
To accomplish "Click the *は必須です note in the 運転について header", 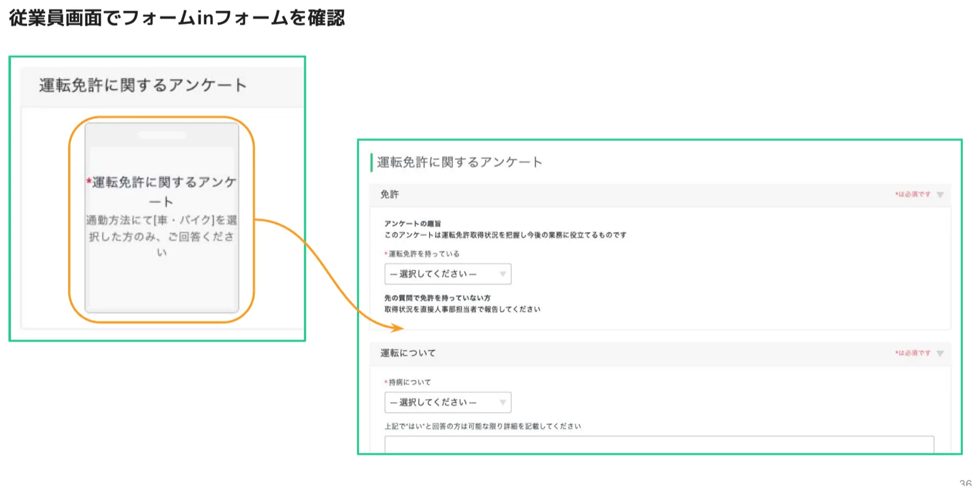I will pos(913,353).
